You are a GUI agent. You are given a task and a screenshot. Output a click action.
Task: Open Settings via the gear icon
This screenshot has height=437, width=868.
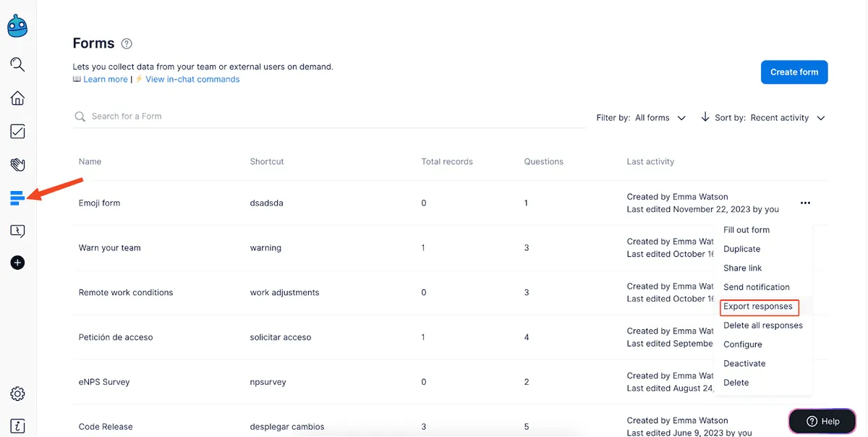[x=17, y=393]
